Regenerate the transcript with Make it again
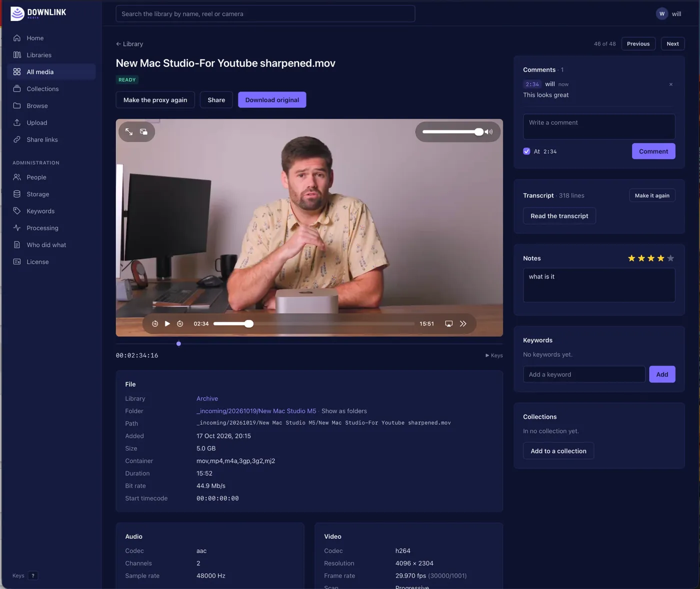The width and height of the screenshot is (700, 589). coord(652,195)
